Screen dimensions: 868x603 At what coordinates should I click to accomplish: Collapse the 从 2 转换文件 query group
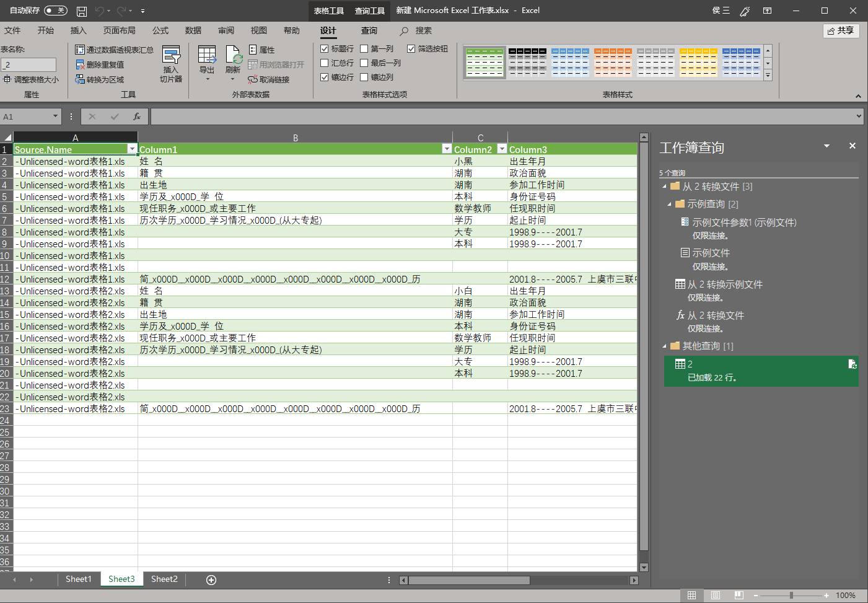[665, 185]
